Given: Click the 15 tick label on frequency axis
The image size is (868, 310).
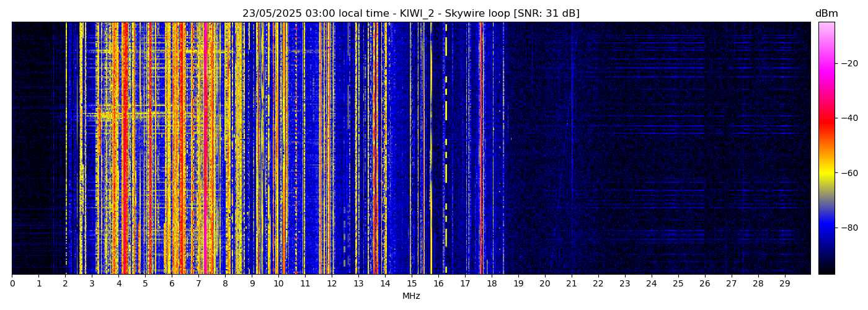Looking at the screenshot, I should (x=412, y=284).
